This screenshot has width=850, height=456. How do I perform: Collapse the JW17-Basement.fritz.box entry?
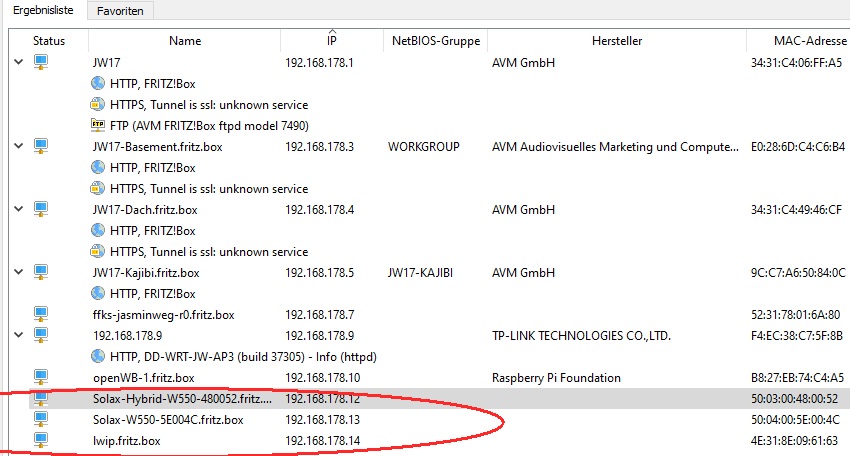[18, 146]
